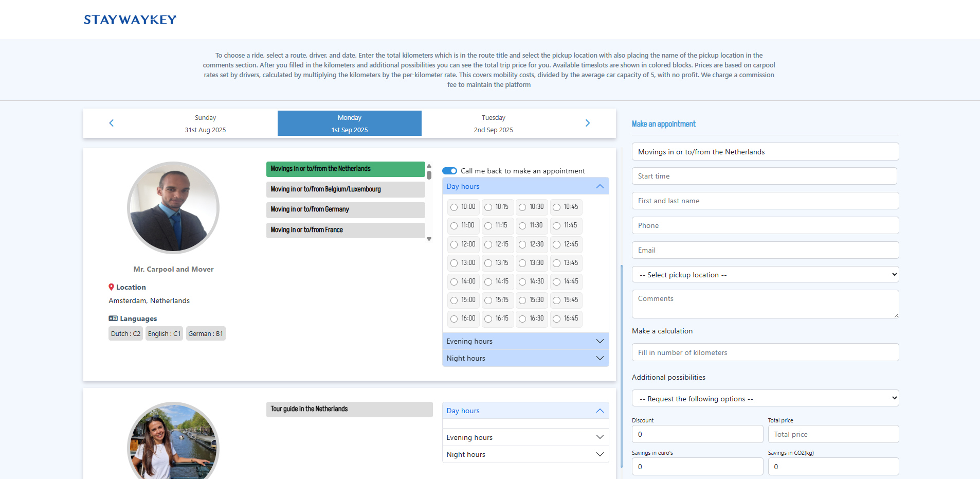980x479 pixels.
Task: Toggle Call me back to make an appointment
Action: [450, 171]
